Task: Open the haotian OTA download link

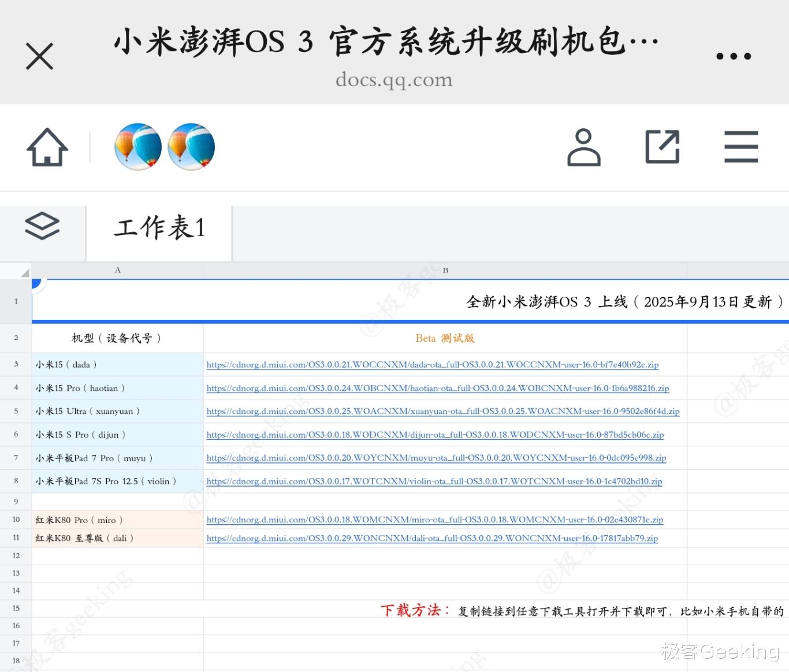Action: pyautogui.click(x=438, y=389)
